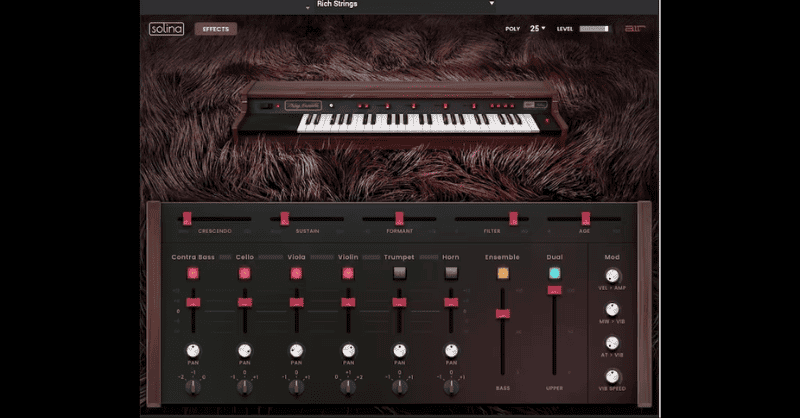Click the MW > VIB mod knob
The width and height of the screenshot is (800, 418).
pyautogui.click(x=612, y=309)
